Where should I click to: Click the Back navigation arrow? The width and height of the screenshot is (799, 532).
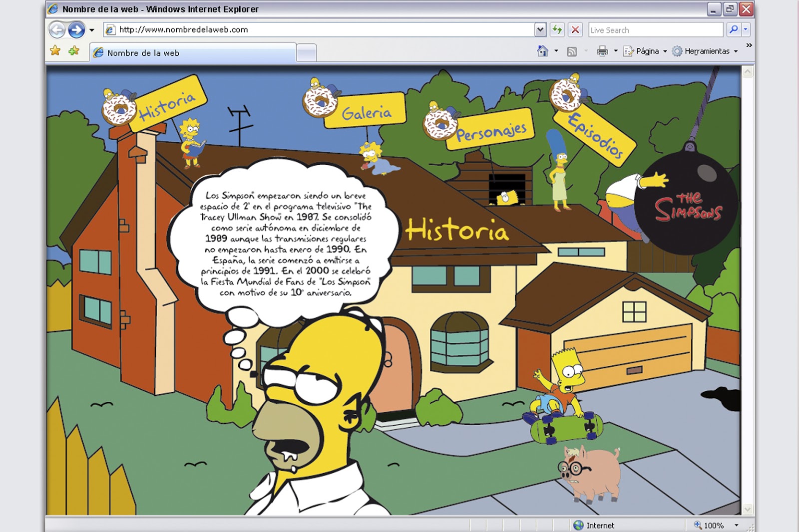[x=56, y=30]
